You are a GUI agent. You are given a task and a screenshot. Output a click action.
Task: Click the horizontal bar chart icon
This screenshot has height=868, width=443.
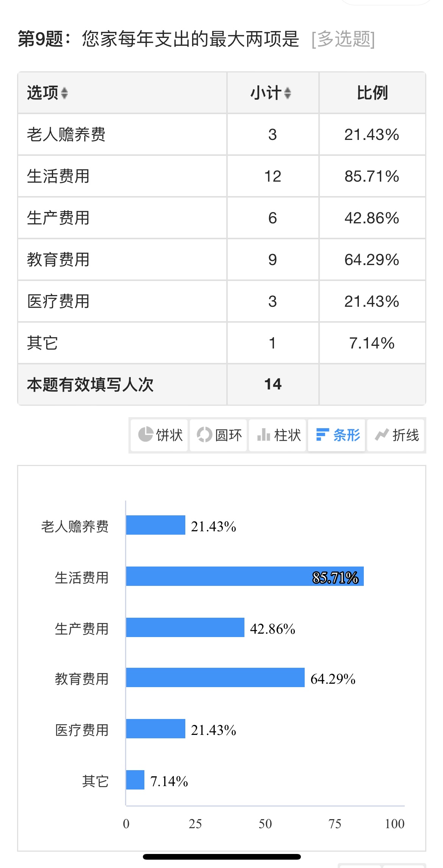(x=322, y=435)
